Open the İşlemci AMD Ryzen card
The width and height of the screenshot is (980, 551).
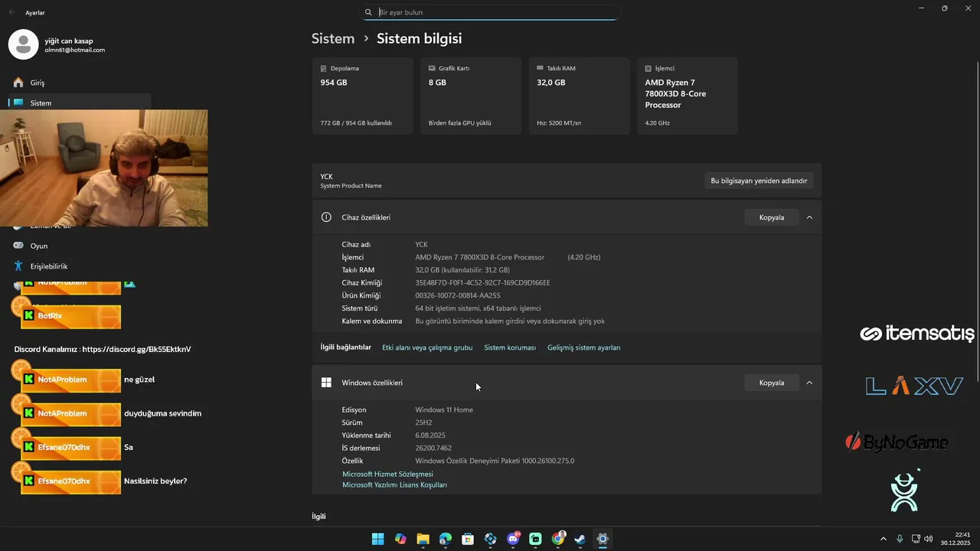point(688,96)
